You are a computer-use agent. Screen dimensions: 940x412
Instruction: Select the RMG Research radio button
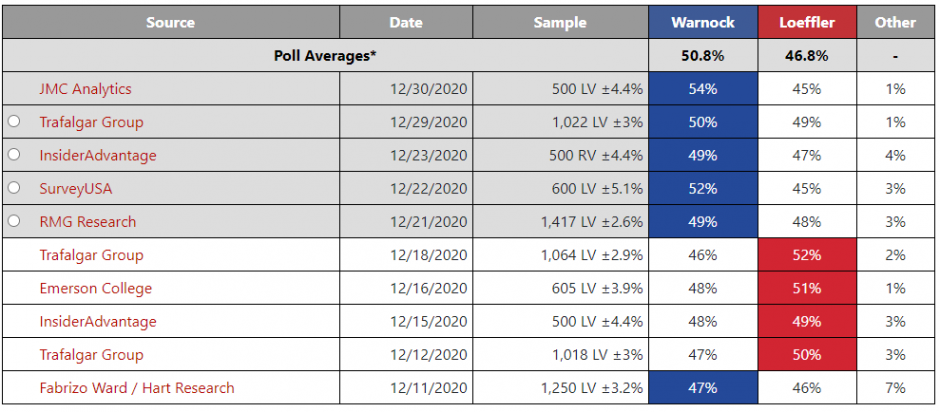(x=14, y=221)
